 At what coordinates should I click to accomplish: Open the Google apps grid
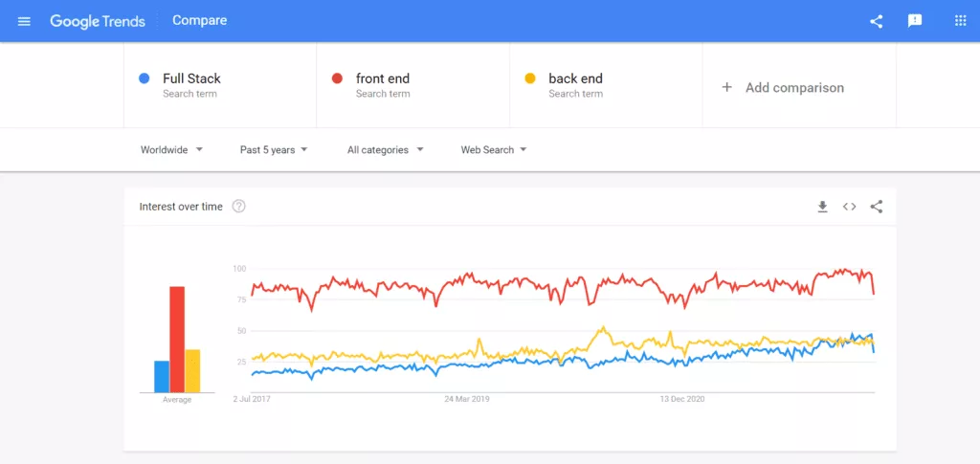click(x=960, y=21)
